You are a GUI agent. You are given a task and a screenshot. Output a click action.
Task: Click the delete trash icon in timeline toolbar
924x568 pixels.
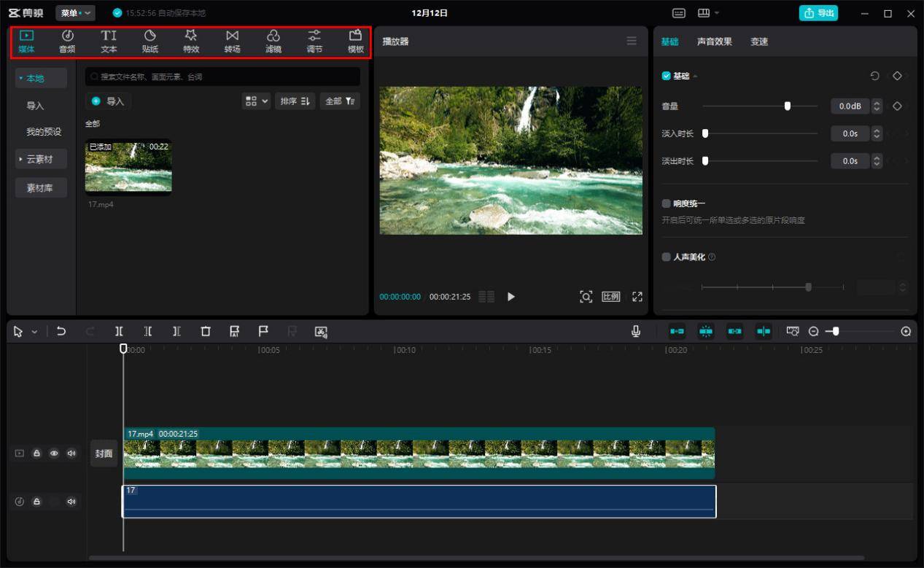(x=206, y=332)
